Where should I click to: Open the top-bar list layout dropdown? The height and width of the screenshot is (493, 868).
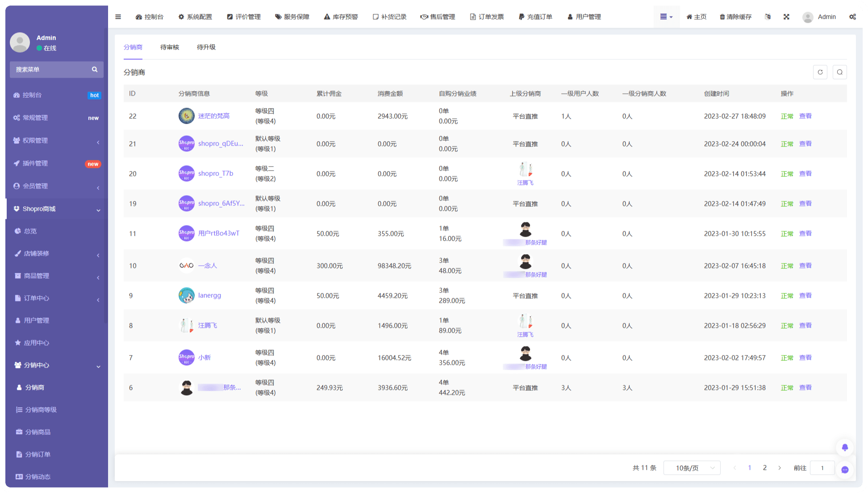tap(666, 17)
